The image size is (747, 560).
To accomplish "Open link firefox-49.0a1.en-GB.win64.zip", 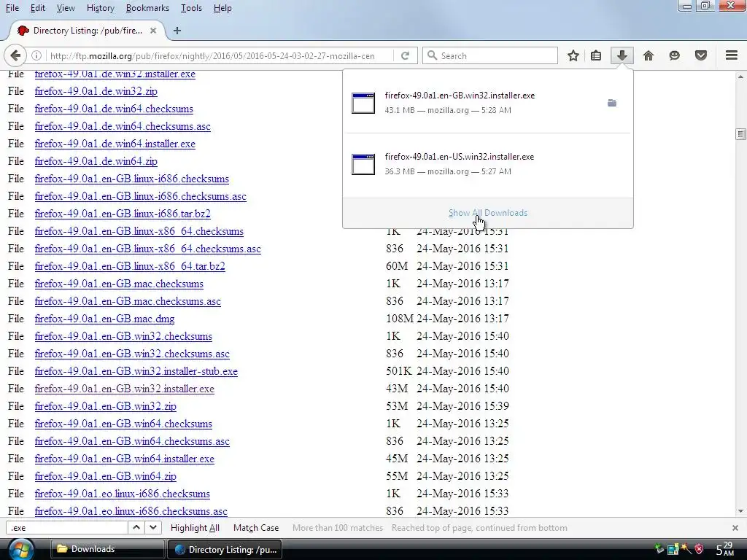I will coord(105,476).
